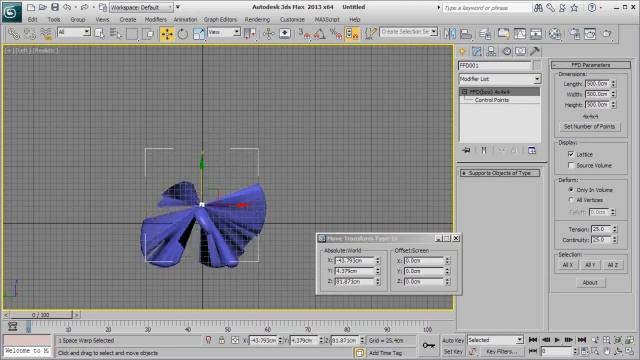The image size is (640, 360).
Task: Click the About button
Action: [590, 282]
